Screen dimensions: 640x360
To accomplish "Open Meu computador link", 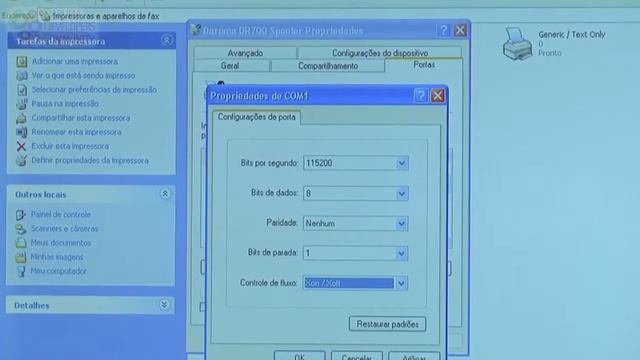I will coord(58,271).
